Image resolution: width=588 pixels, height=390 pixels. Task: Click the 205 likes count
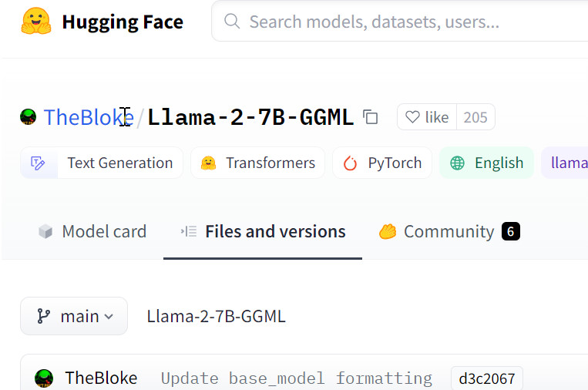[475, 117]
